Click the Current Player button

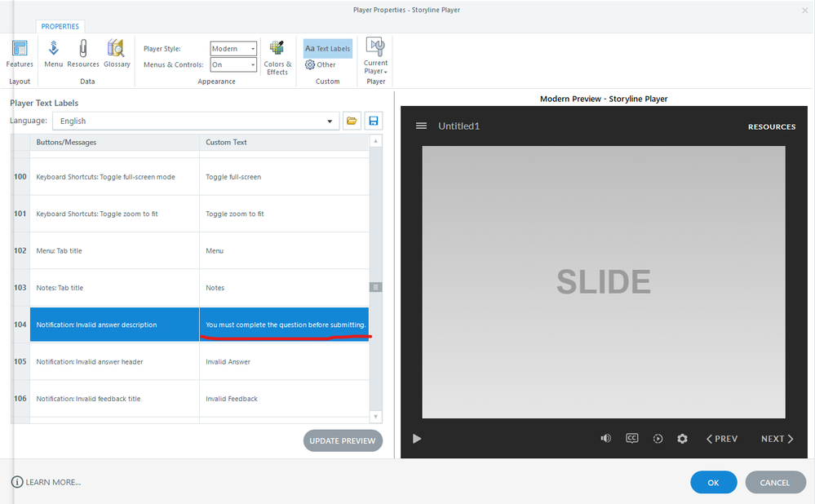(x=375, y=56)
